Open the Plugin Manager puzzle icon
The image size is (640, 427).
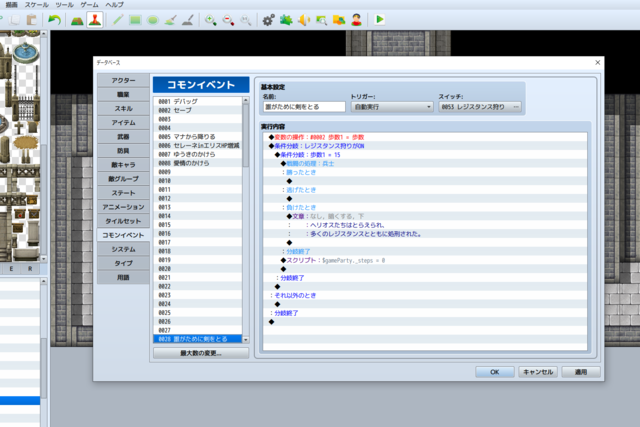click(x=286, y=20)
